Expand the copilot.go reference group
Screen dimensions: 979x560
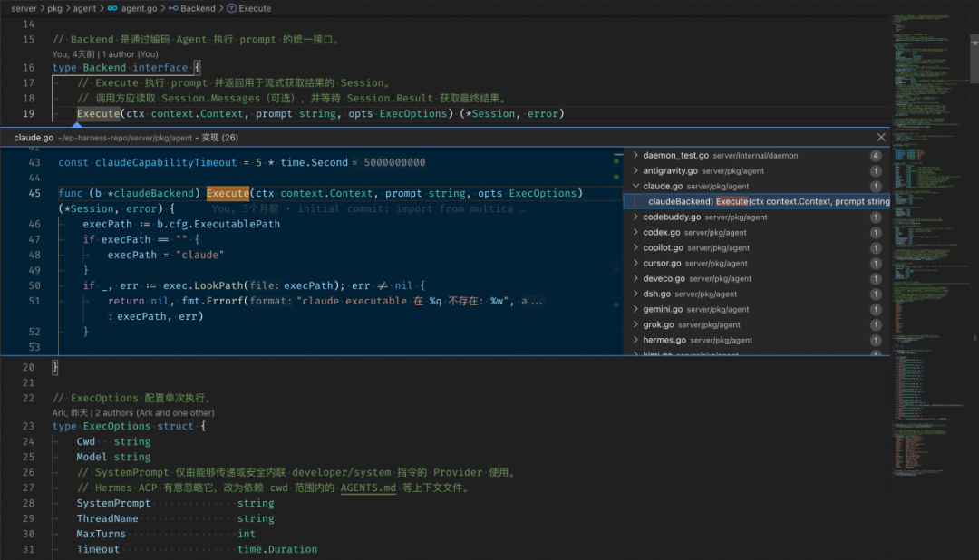pyautogui.click(x=635, y=248)
